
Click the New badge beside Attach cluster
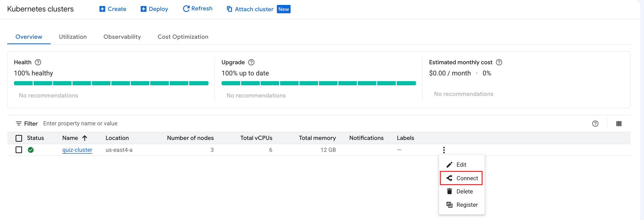pyautogui.click(x=284, y=9)
